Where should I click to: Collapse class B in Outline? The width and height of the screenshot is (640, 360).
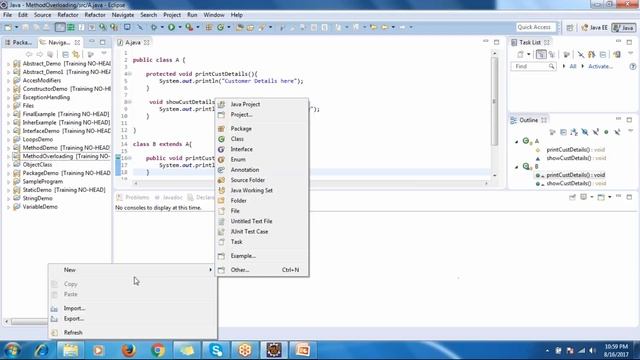point(516,167)
